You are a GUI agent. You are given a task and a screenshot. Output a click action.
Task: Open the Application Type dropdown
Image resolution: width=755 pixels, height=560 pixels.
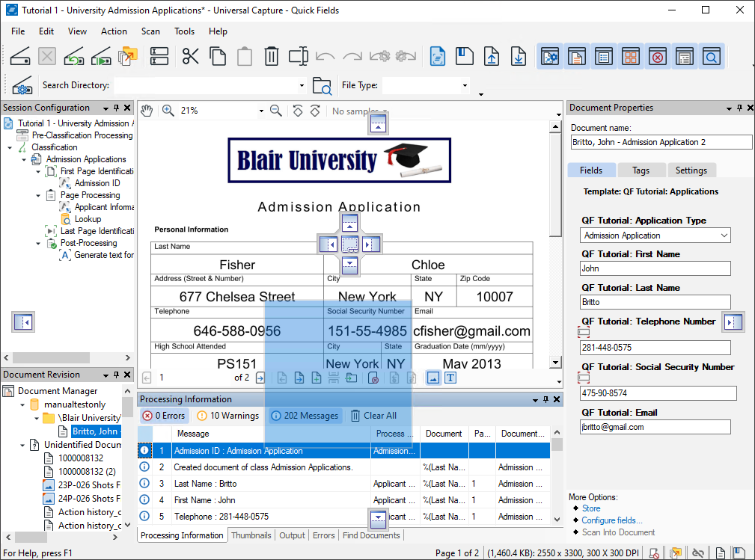point(723,236)
